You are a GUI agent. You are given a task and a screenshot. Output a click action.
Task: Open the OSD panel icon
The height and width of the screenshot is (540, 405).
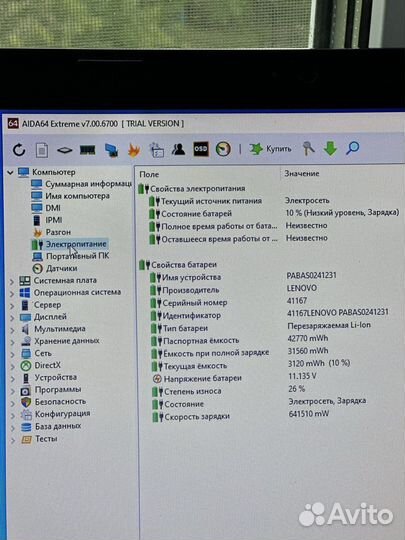201,149
